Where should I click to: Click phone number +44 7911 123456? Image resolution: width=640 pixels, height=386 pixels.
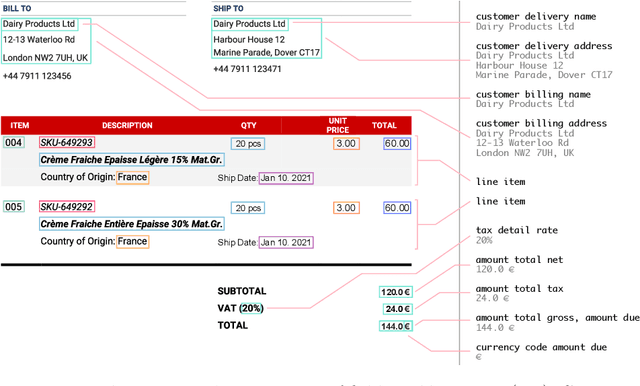[x=37, y=76]
